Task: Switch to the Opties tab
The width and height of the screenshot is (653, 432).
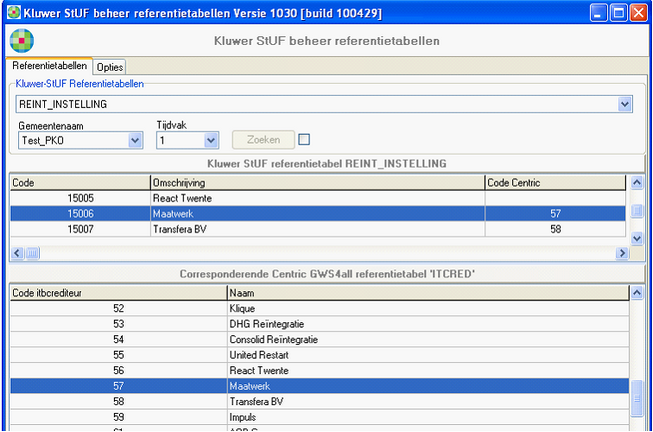Action: (110, 67)
